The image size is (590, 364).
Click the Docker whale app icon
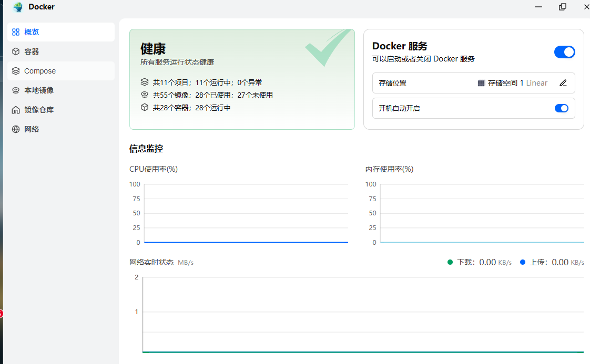(x=18, y=7)
